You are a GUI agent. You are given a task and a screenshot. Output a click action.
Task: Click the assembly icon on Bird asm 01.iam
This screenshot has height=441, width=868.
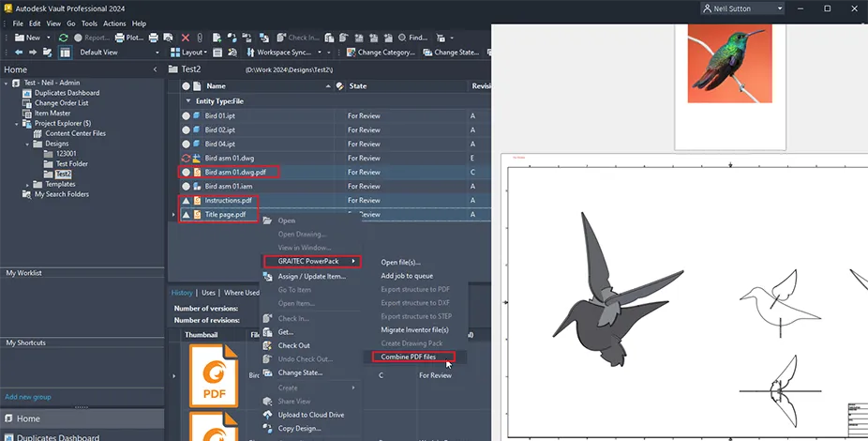point(197,186)
